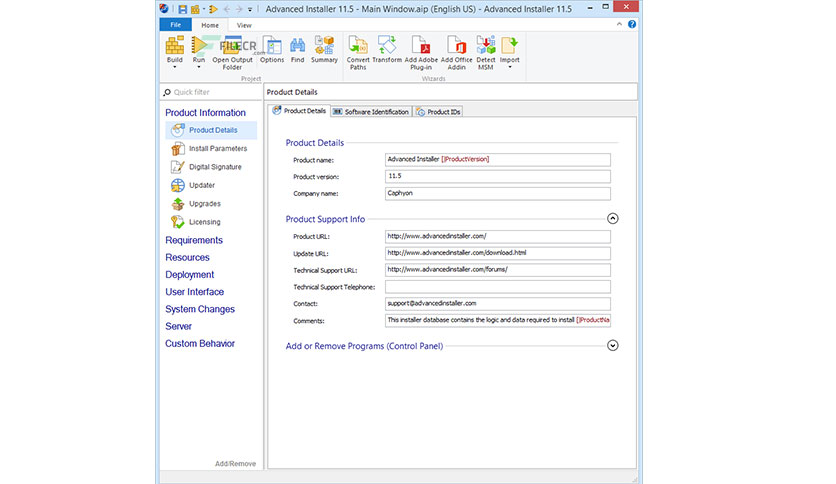836x484 pixels.
Task: Start the Add Office Addin wizard
Action: click(x=456, y=52)
